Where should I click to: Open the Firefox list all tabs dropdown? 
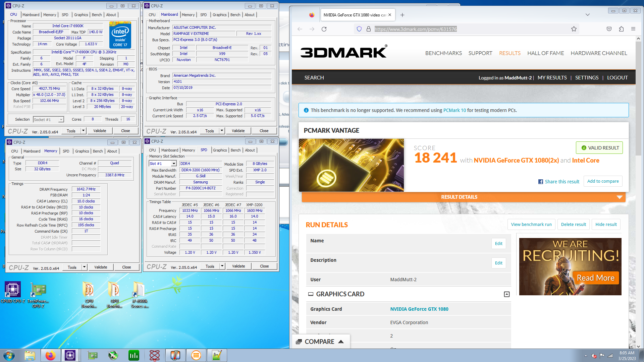click(x=587, y=15)
